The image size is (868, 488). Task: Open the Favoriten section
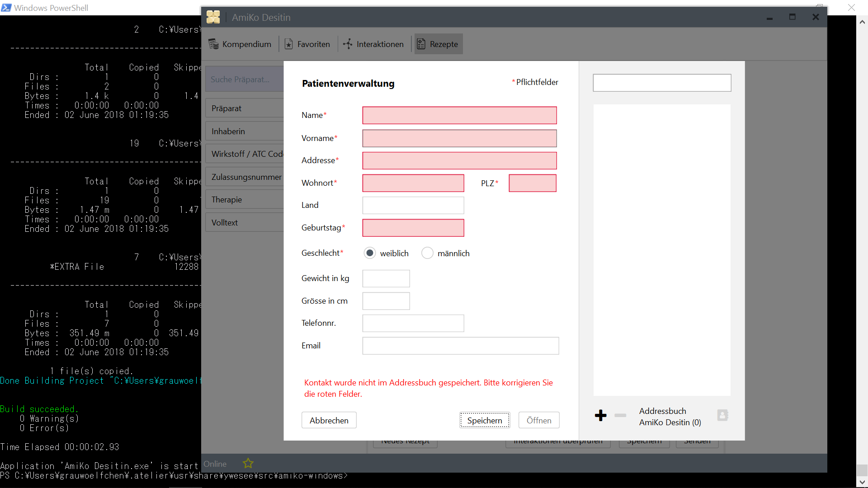307,44
